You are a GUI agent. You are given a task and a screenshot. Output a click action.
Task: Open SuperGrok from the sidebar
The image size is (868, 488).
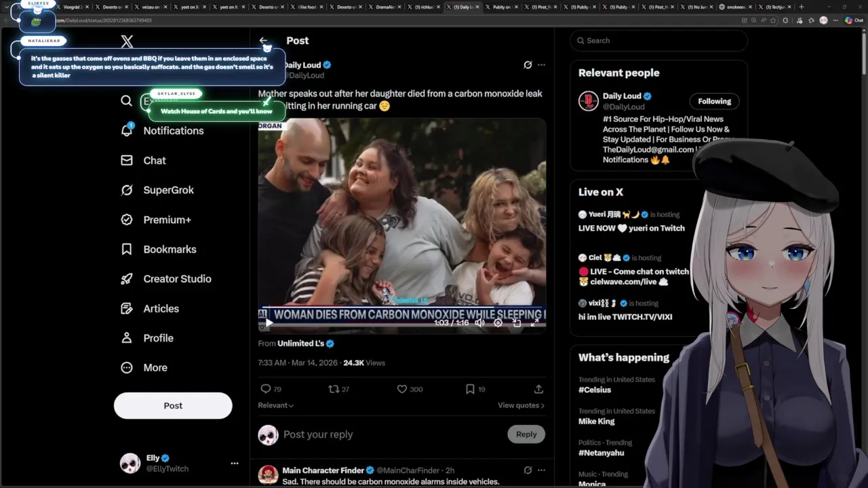pos(168,190)
